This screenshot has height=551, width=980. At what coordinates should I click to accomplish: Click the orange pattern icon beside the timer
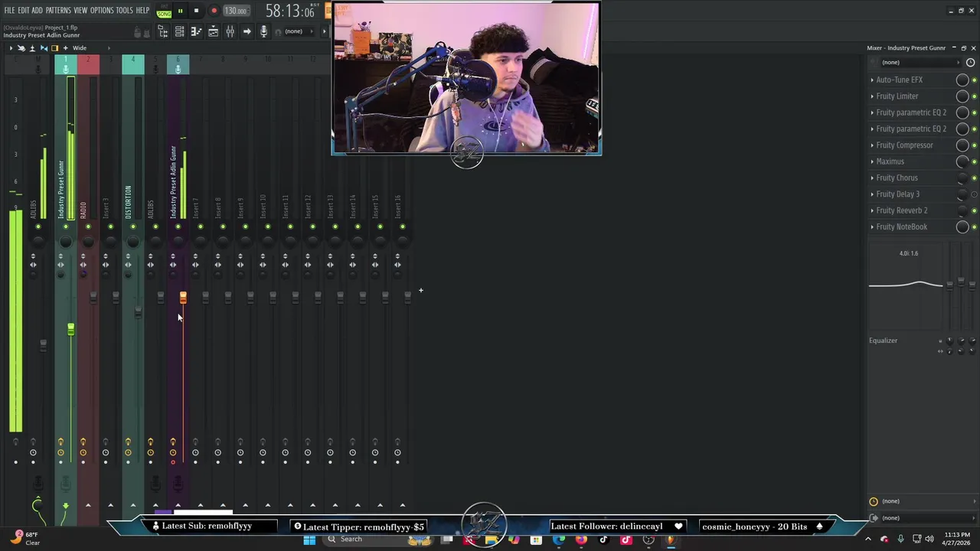(x=328, y=11)
